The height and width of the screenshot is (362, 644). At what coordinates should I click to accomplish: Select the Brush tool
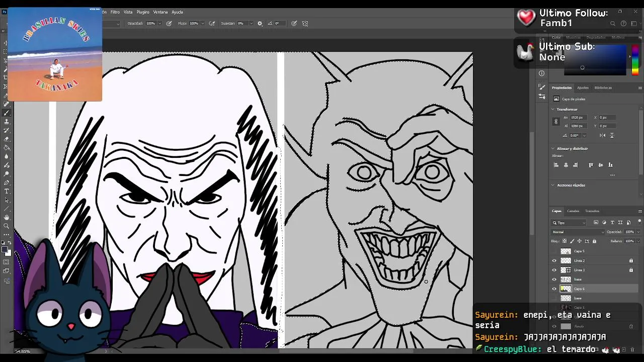click(7, 113)
